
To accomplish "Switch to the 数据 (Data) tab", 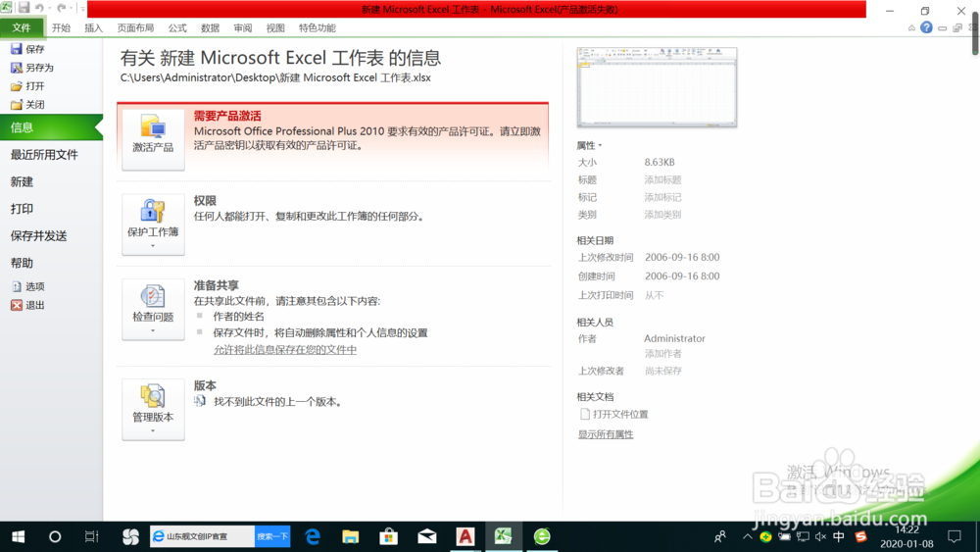I will [210, 27].
